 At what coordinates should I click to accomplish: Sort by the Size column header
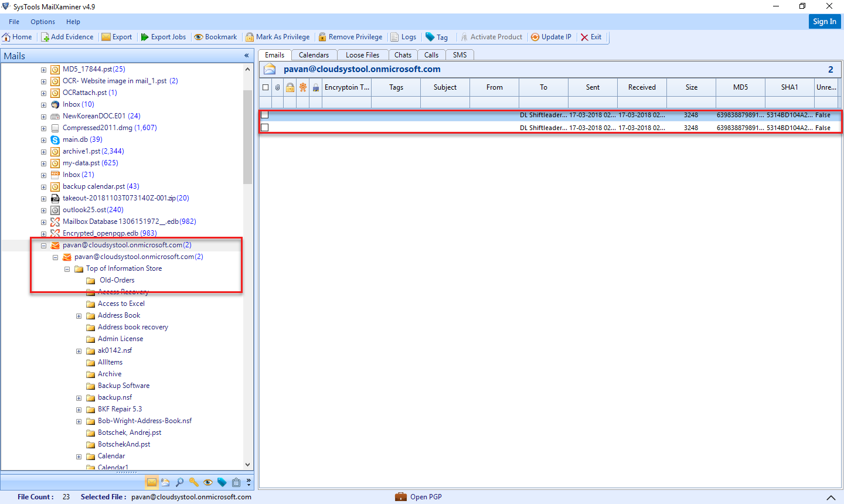pyautogui.click(x=691, y=87)
